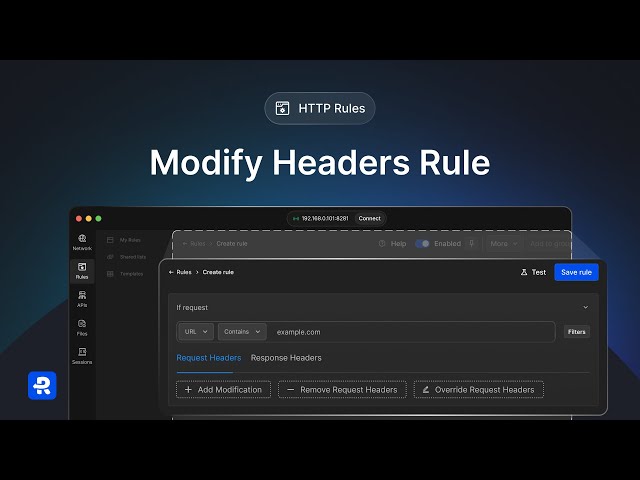Image resolution: width=640 pixels, height=480 pixels.
Task: Click Override Request Headers button
Action: [478, 390]
